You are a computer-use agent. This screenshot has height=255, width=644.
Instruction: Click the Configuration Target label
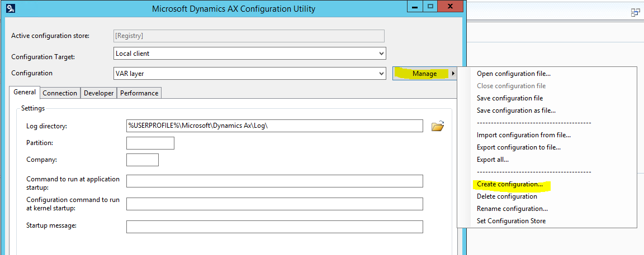coord(42,57)
